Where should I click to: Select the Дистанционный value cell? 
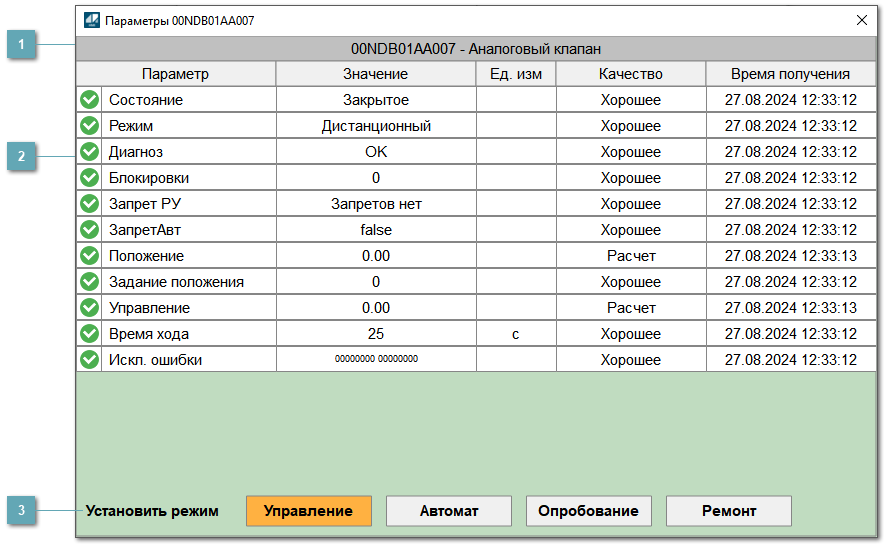[x=376, y=126]
